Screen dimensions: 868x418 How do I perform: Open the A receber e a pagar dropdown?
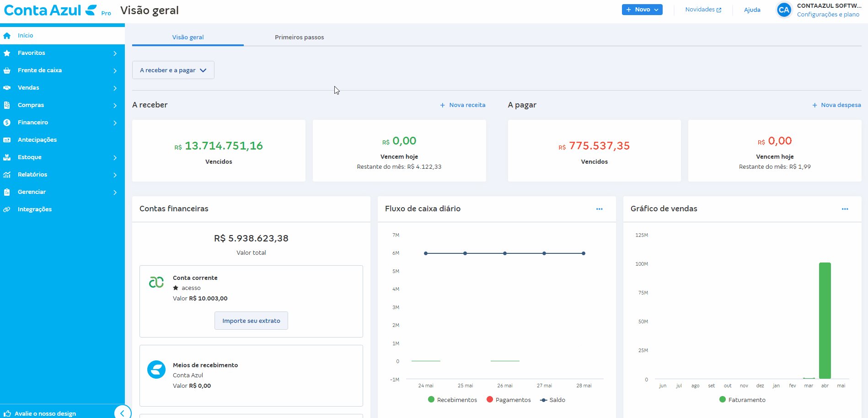173,70
